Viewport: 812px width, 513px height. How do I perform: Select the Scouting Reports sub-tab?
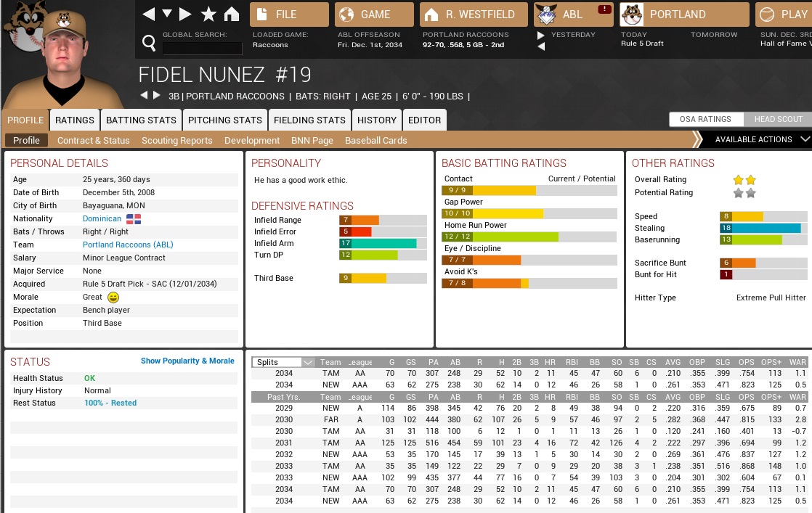pos(177,141)
